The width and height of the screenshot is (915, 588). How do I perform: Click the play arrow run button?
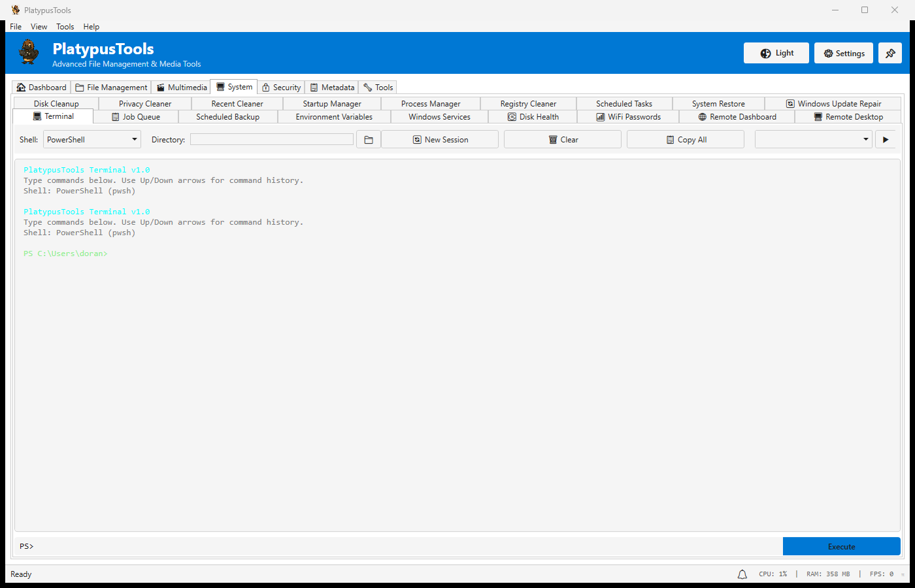[886, 140]
